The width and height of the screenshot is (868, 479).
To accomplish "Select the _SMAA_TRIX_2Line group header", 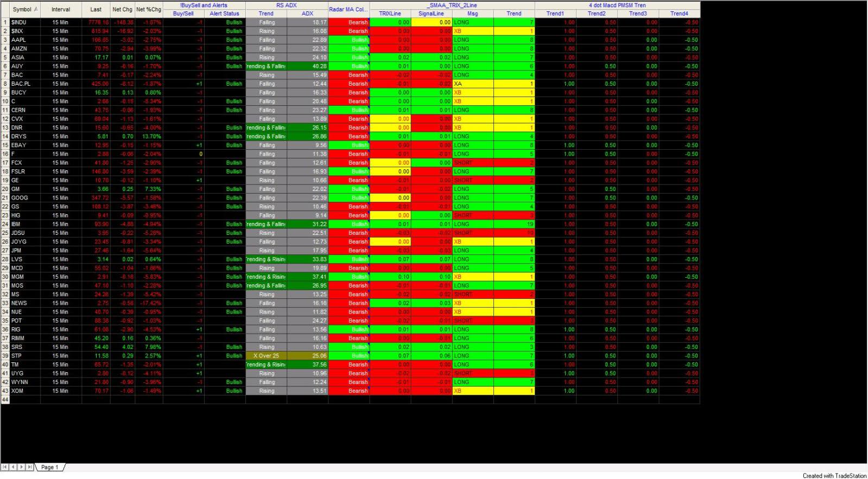I will pyautogui.click(x=452, y=5).
